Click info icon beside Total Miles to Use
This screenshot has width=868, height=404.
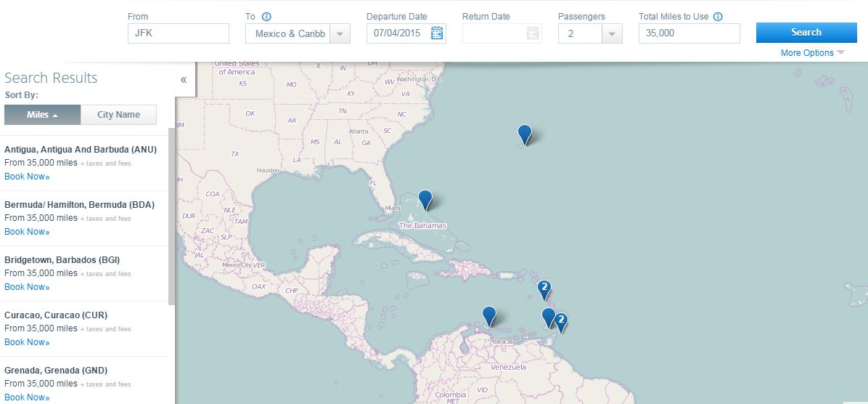click(718, 17)
